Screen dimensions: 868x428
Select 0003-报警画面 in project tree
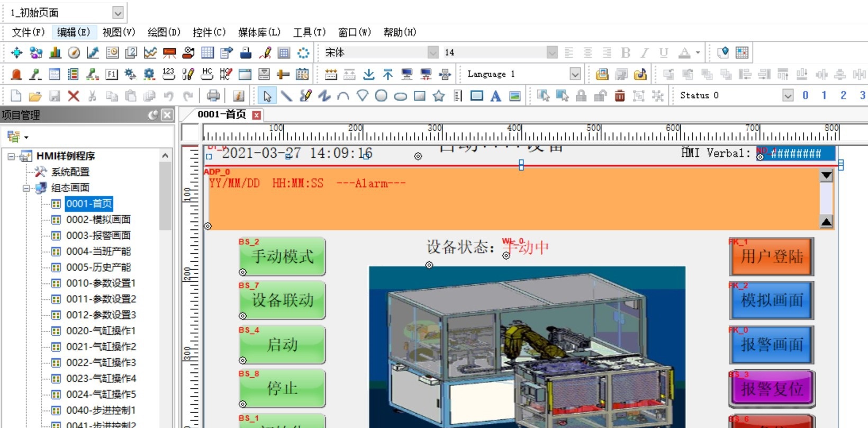[x=98, y=235]
